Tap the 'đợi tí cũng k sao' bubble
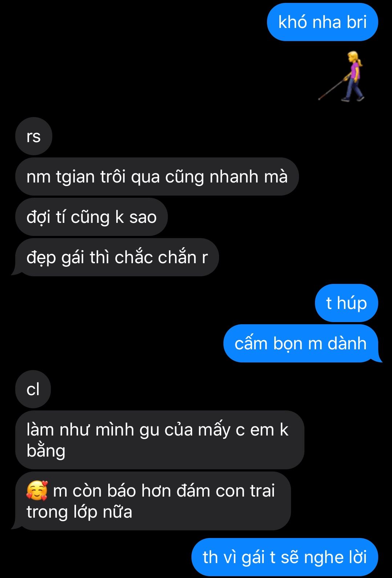 pyautogui.click(x=92, y=217)
